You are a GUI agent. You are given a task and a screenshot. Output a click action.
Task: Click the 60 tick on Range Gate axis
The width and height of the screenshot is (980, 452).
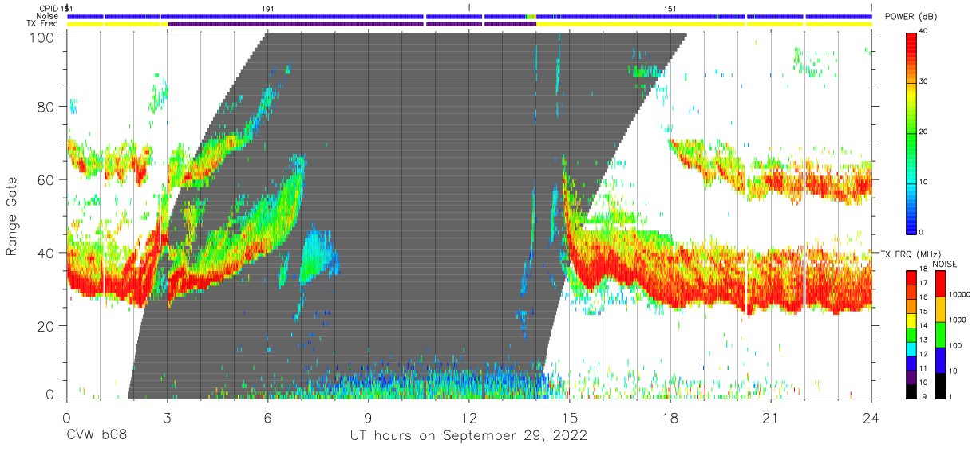coord(45,179)
